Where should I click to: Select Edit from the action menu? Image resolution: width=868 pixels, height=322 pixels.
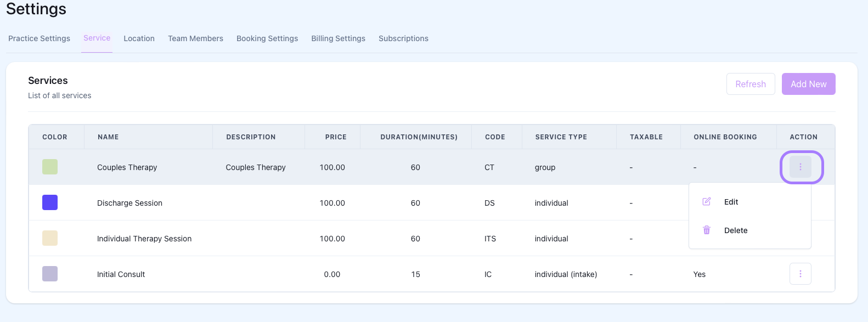pyautogui.click(x=731, y=202)
